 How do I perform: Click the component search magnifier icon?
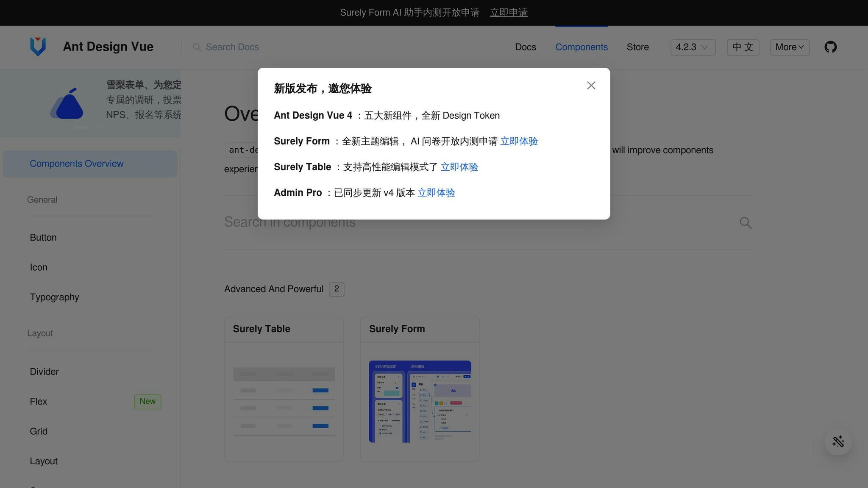(746, 223)
